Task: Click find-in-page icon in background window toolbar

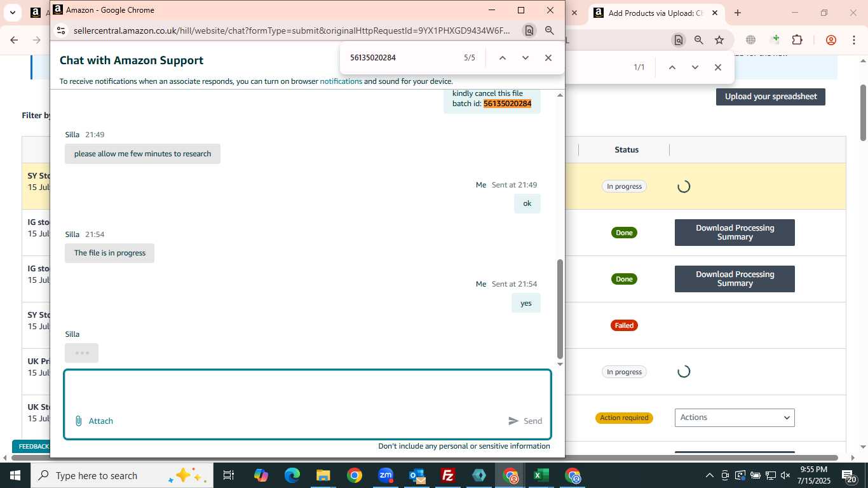Action: (679, 40)
